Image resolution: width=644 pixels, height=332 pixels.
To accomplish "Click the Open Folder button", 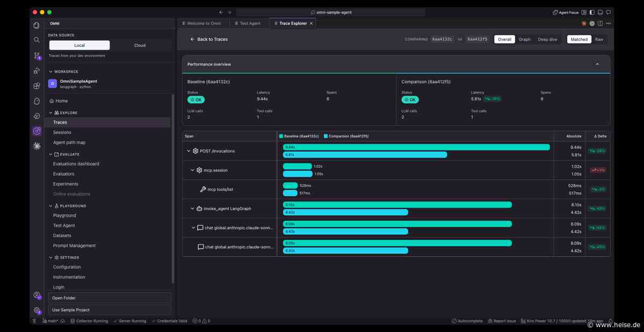I will pyautogui.click(x=109, y=298).
